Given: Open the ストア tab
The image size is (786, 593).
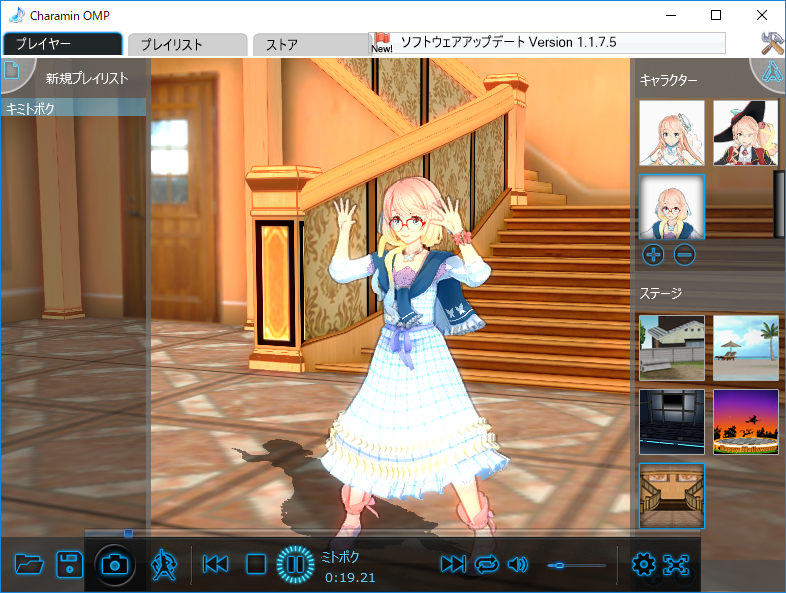Looking at the screenshot, I should 311,44.
